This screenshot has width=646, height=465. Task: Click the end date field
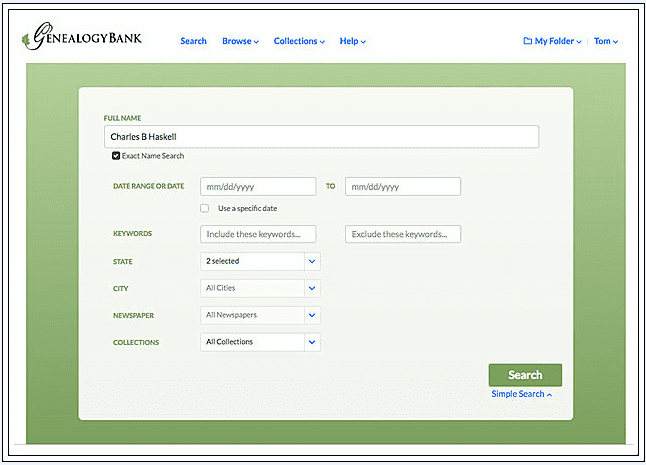[x=403, y=187]
